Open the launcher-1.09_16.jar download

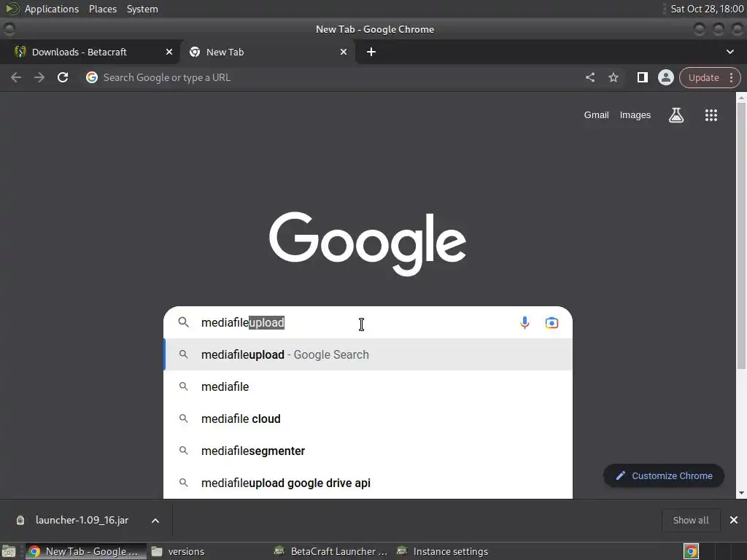tap(82, 520)
